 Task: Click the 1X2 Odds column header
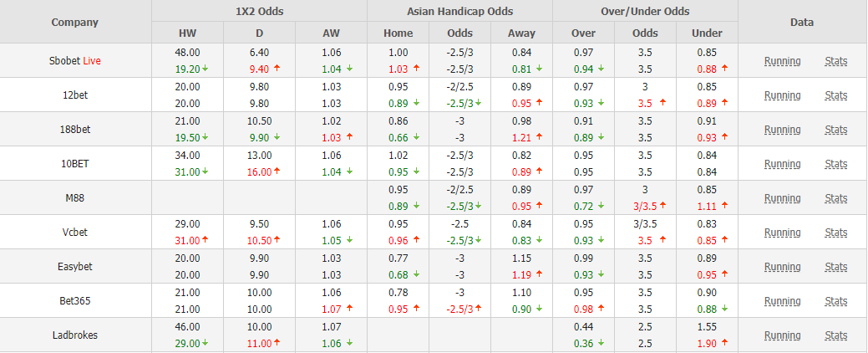click(x=259, y=11)
